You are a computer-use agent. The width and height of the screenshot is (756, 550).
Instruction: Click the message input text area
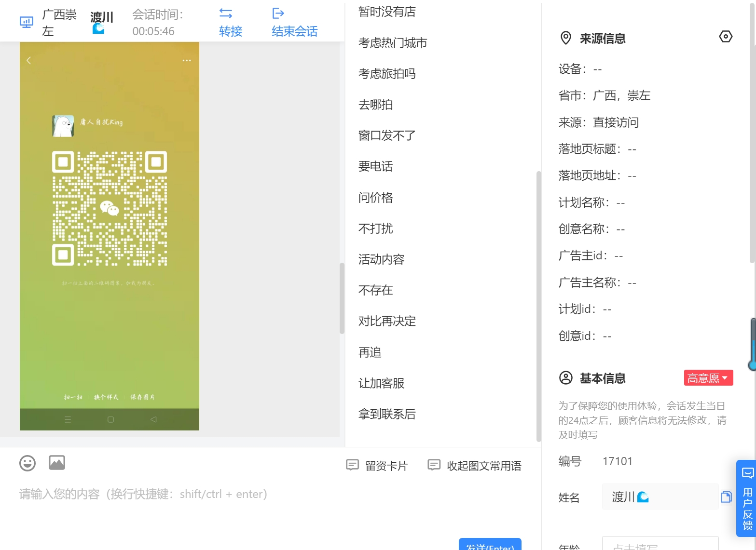tap(270, 506)
